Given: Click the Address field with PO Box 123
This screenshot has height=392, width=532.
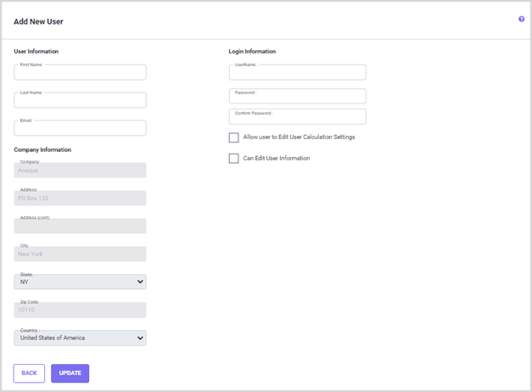Looking at the screenshot, I should point(80,199).
